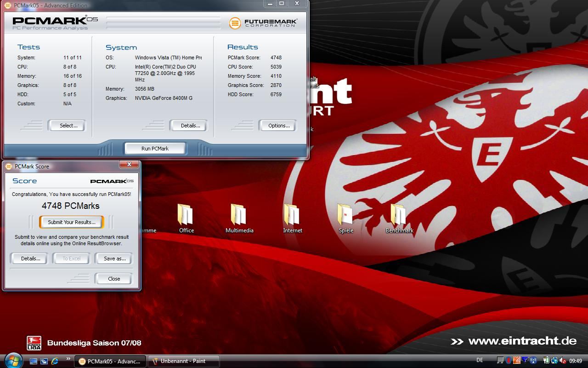Open the Spiele desktop folder icon
Screen dimensions: 588x368
346,218
